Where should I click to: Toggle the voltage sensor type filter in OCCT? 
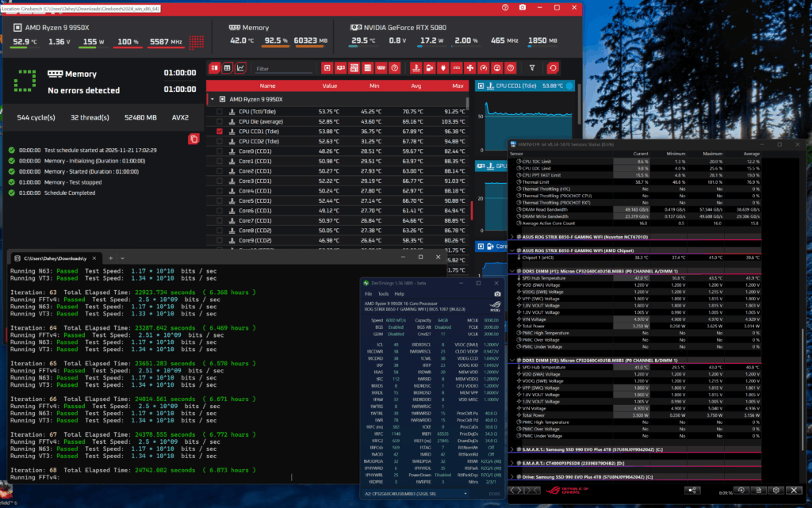click(456, 68)
